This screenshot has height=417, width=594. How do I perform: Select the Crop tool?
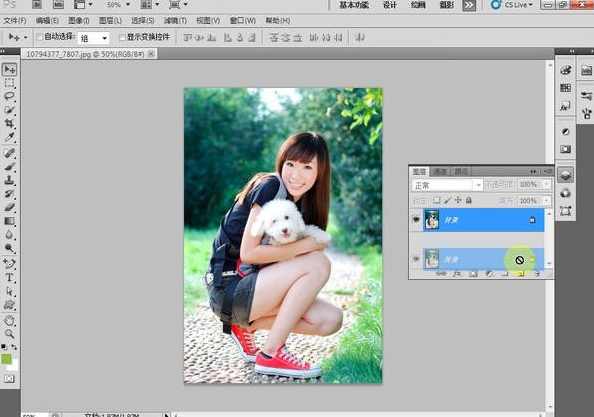[9, 123]
